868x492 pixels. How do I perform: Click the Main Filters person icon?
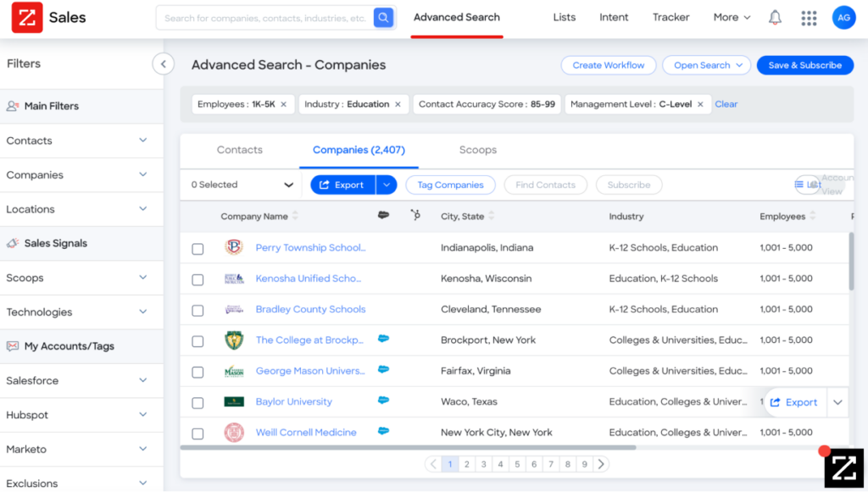click(x=12, y=106)
